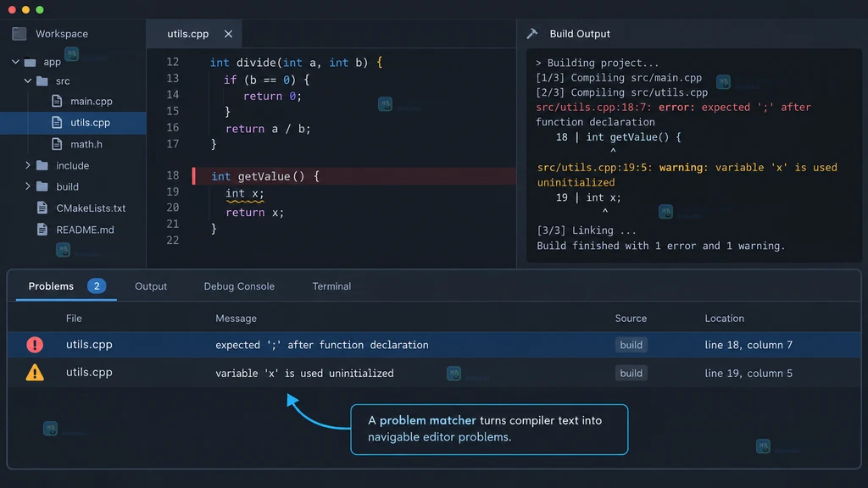Click the math.h file icon
868x488 pixels.
point(57,144)
